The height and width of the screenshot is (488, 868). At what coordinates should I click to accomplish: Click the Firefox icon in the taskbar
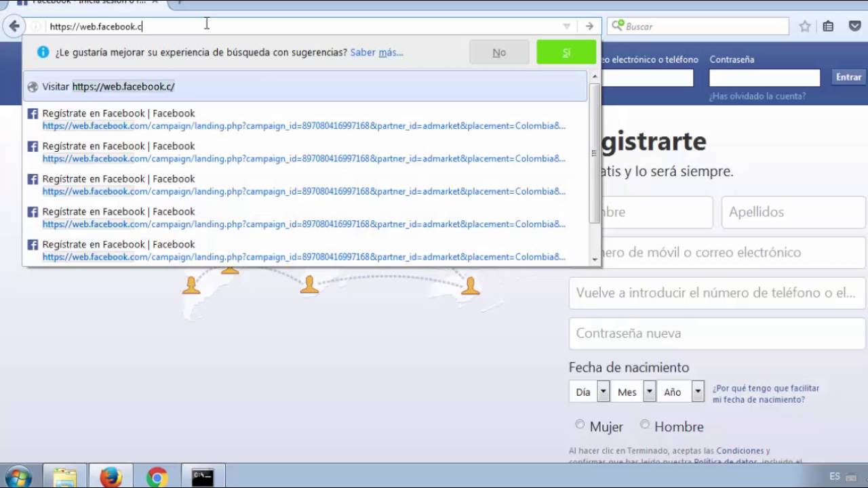111,477
